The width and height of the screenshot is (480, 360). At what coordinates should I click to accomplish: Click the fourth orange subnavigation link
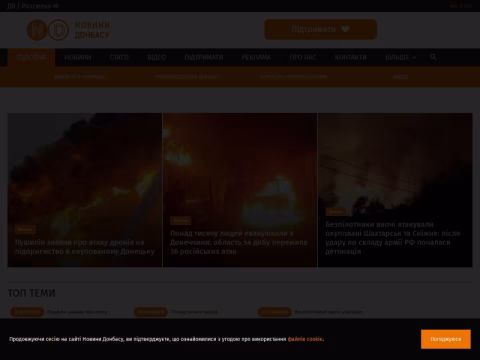click(x=400, y=77)
